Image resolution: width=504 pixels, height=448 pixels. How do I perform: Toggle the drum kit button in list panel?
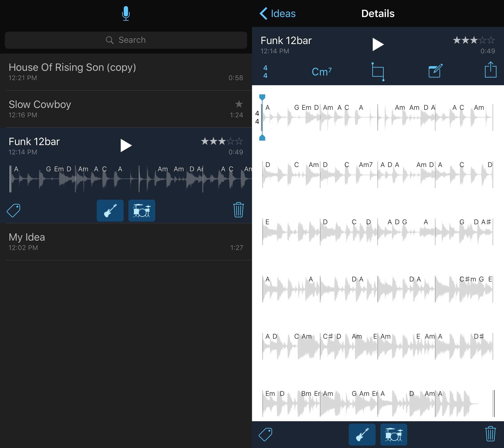[142, 210]
